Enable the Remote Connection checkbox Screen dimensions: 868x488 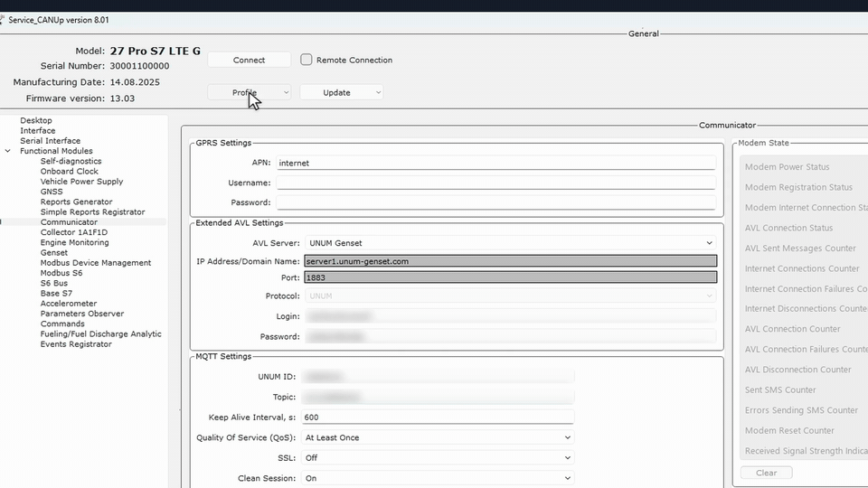point(307,60)
